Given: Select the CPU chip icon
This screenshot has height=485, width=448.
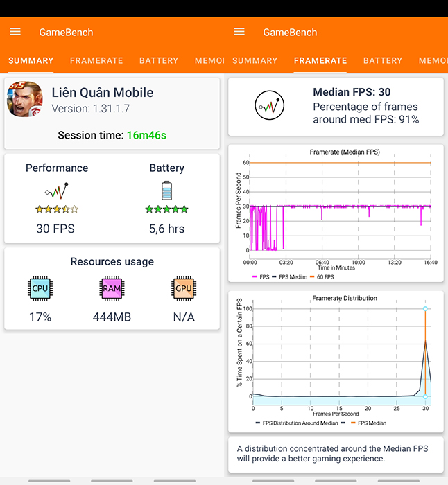Looking at the screenshot, I should click(40, 288).
